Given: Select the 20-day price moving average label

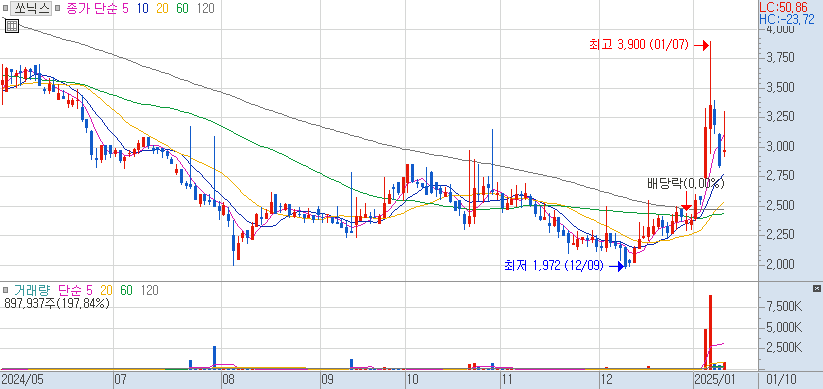Looking at the screenshot, I should pos(163,8).
